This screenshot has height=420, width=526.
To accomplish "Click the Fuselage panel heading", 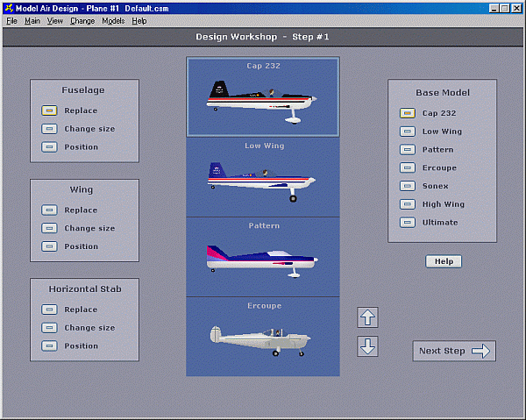I will pos(83,90).
